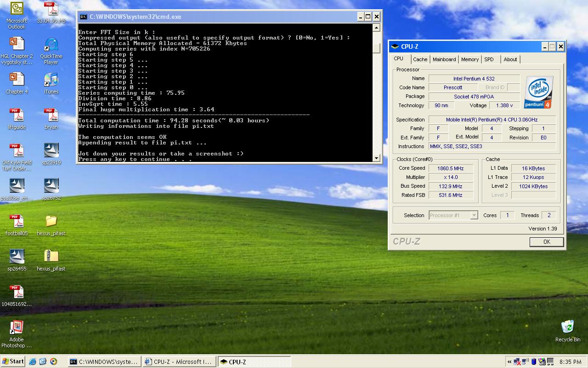Click the 8:35 PM taskbar clock
This screenshot has width=588, height=368.
tap(571, 362)
